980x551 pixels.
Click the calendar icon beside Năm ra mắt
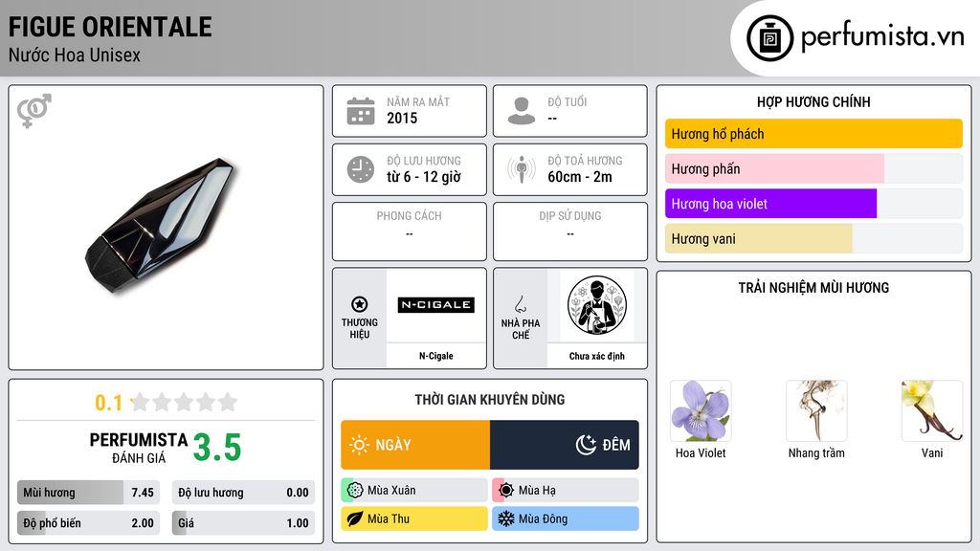point(361,111)
